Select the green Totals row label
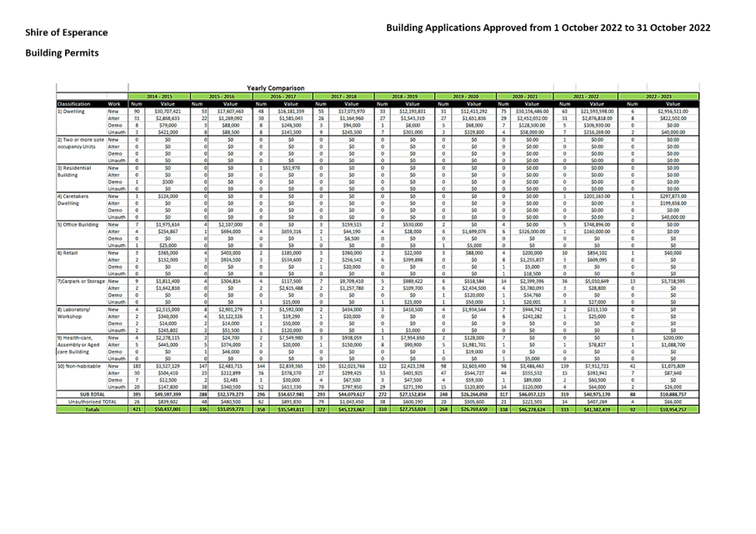 [x=92, y=410]
